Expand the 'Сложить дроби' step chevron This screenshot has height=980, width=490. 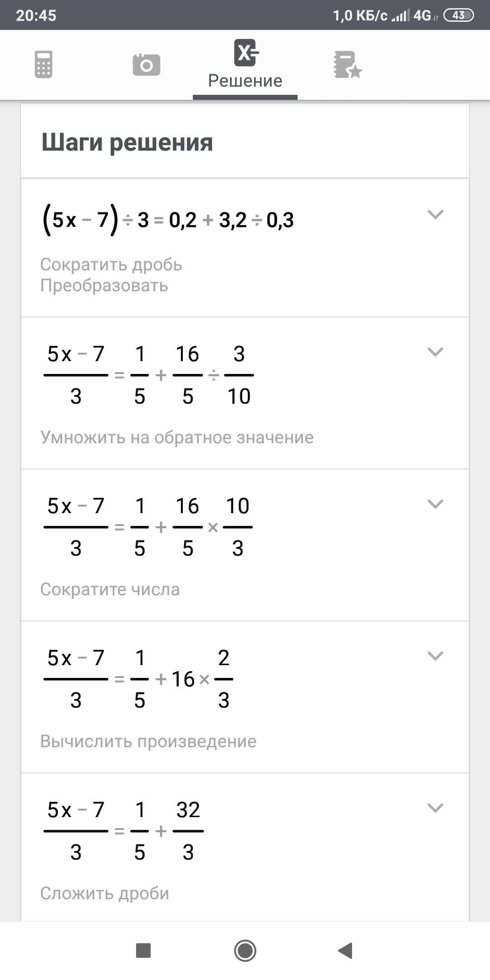tap(435, 808)
